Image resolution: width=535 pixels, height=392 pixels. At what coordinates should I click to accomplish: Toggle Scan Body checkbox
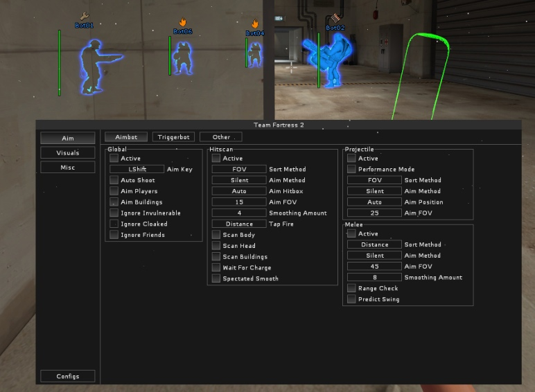[x=216, y=235]
